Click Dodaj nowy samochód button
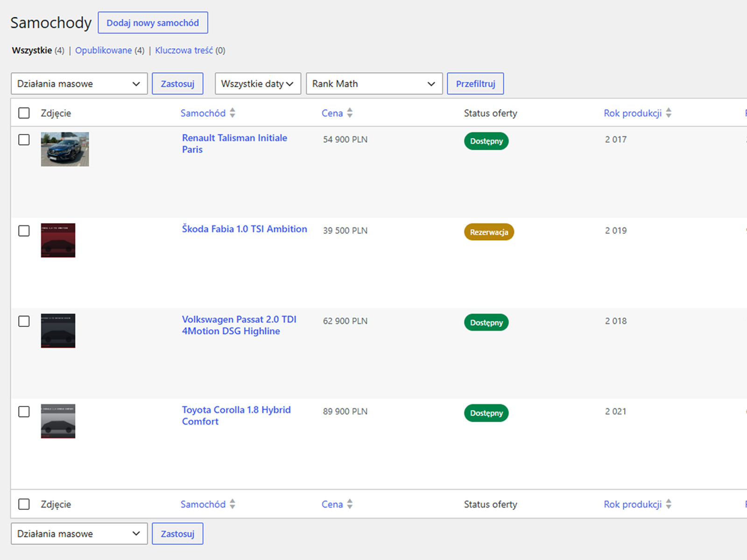Viewport: 747px width, 560px height. [x=153, y=23]
